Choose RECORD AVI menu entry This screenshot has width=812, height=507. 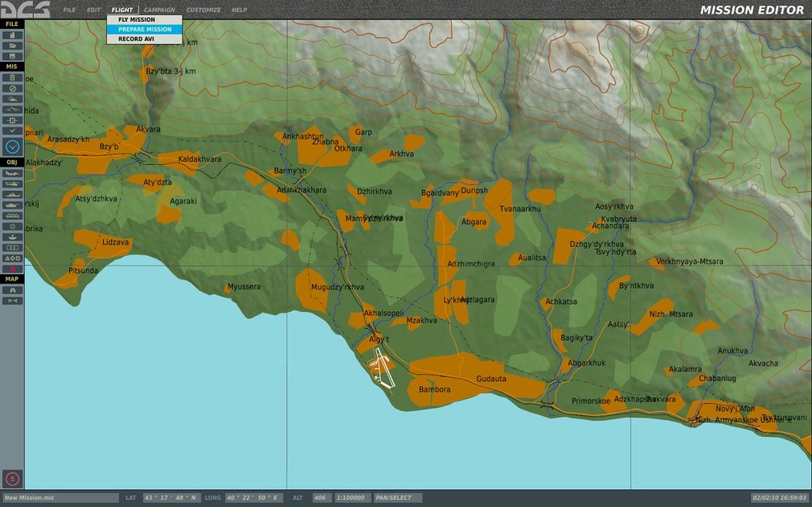pos(145,39)
